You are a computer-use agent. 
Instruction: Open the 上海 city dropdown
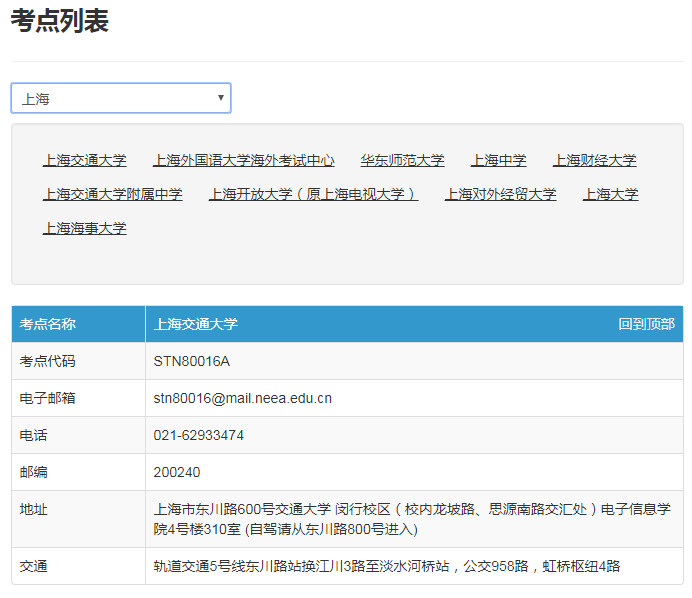pyautogui.click(x=121, y=98)
